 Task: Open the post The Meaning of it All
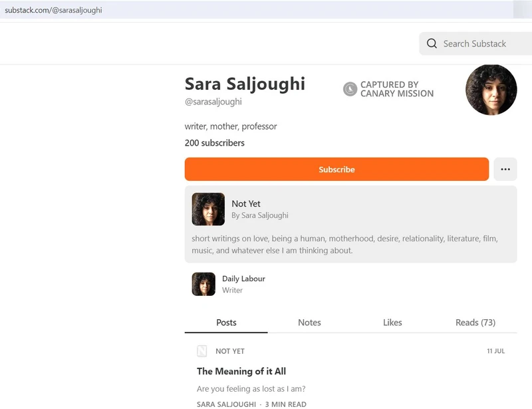pos(241,371)
